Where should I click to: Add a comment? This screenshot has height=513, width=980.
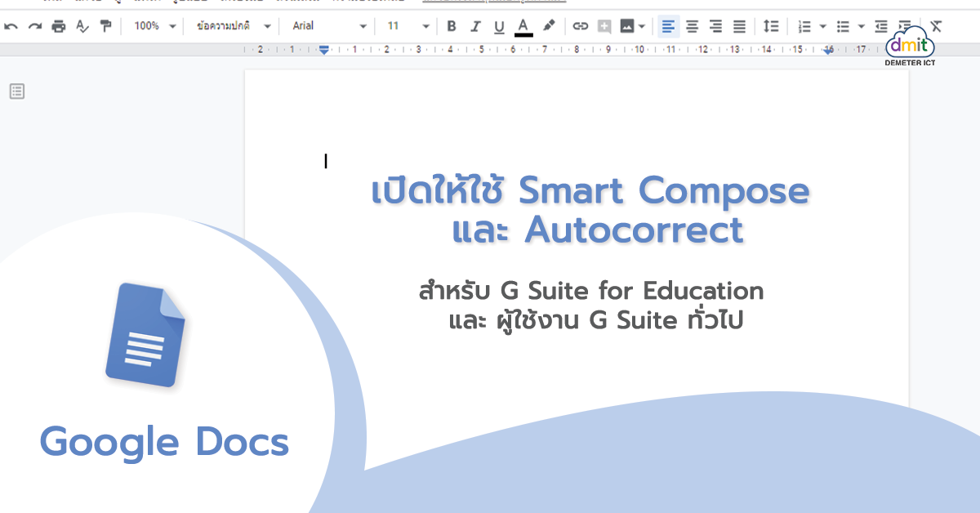pyautogui.click(x=604, y=26)
